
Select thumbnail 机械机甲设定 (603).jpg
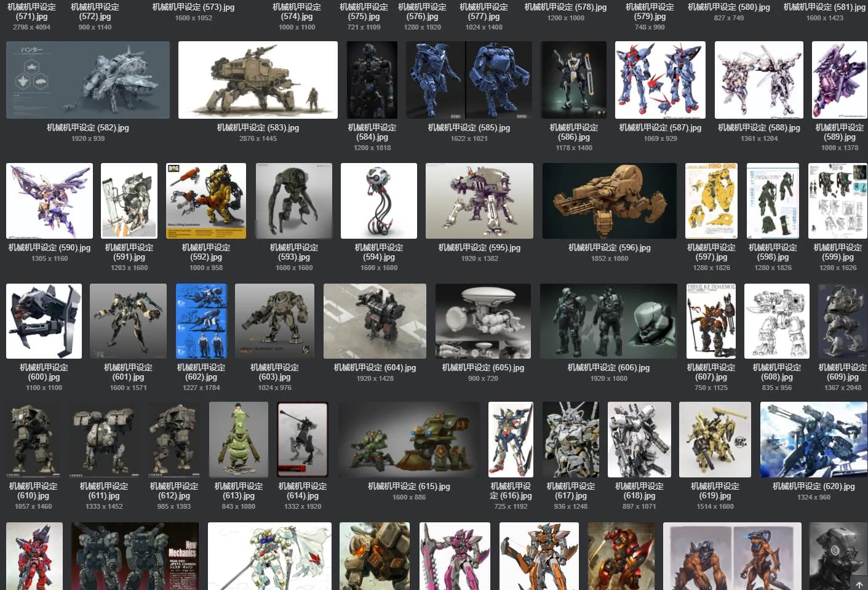click(x=274, y=321)
